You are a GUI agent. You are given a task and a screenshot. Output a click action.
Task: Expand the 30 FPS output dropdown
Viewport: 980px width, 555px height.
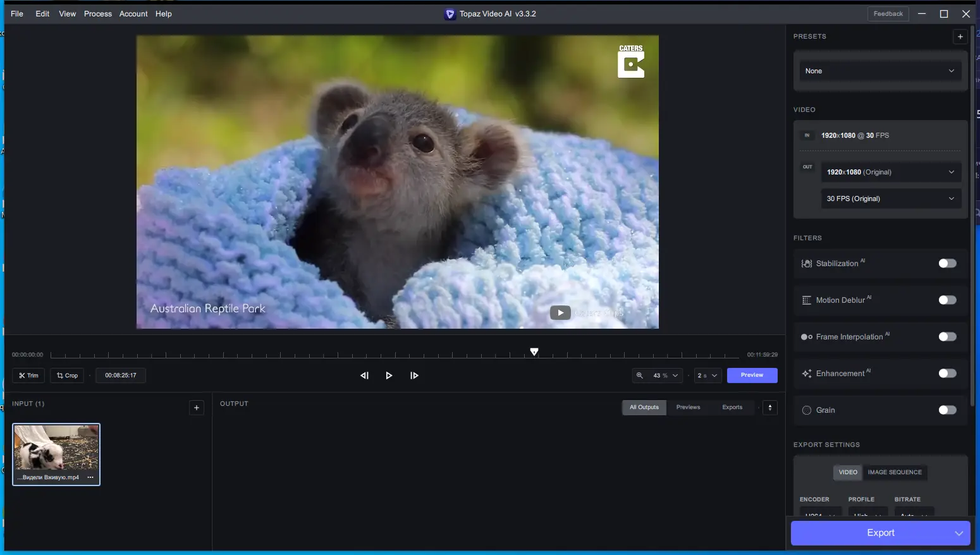click(890, 198)
